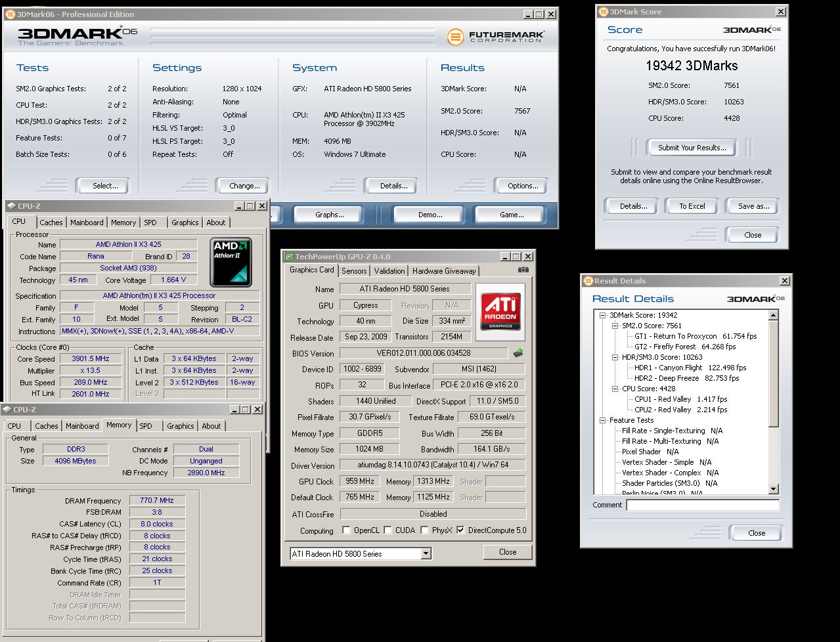Image resolution: width=840 pixels, height=642 pixels.
Task: Click the Demo... button in 3DMark06
Action: point(430,215)
